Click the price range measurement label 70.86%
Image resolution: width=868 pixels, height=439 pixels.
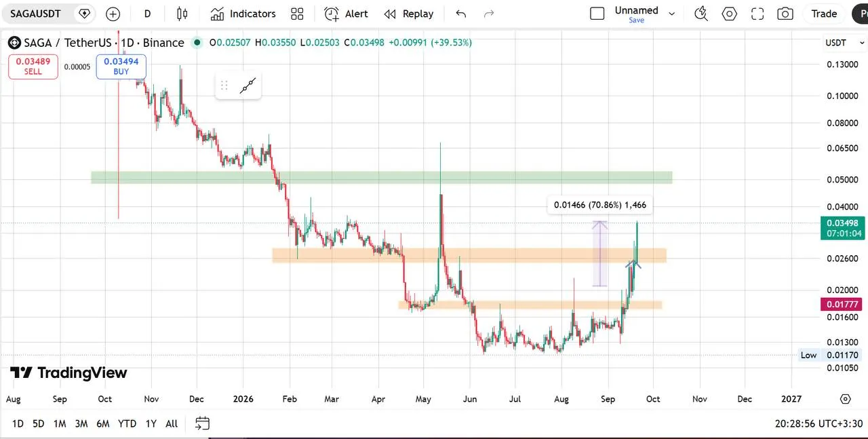[600, 204]
